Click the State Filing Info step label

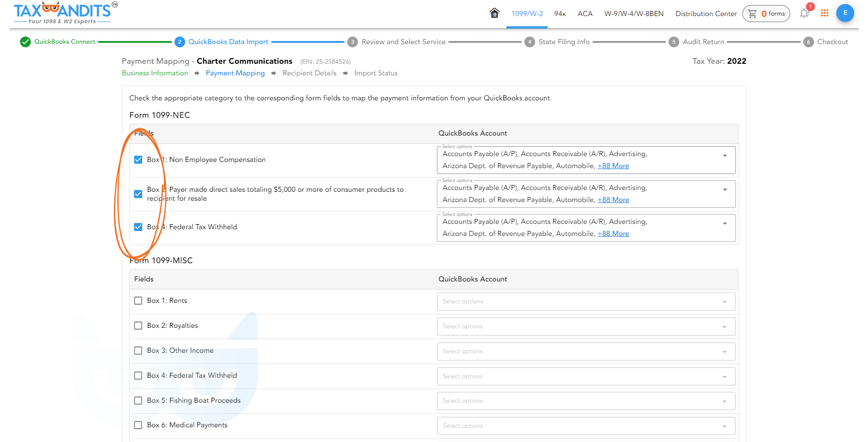[x=564, y=42]
